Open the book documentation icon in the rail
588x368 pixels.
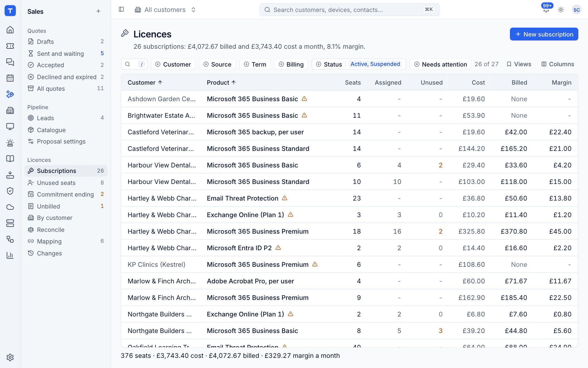pos(10,159)
